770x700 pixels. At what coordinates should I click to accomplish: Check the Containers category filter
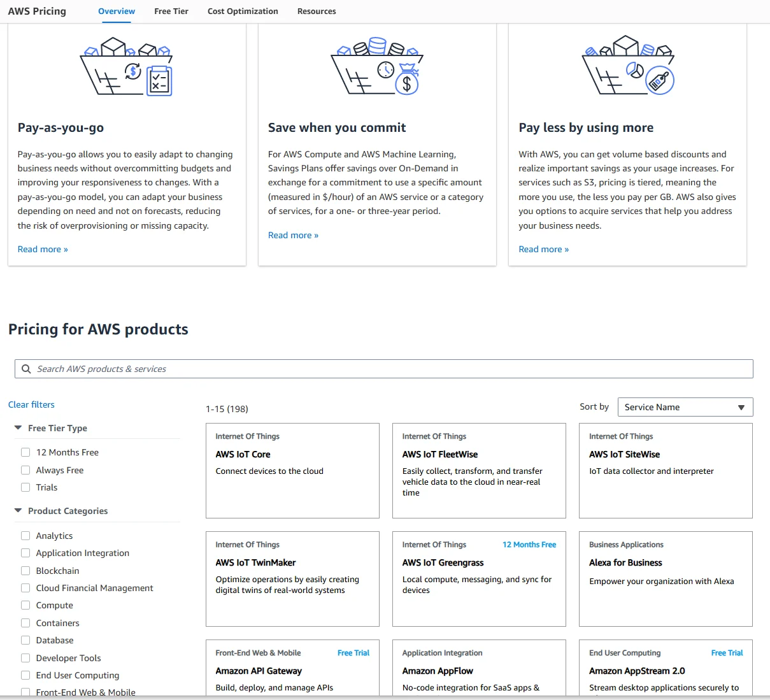point(25,623)
